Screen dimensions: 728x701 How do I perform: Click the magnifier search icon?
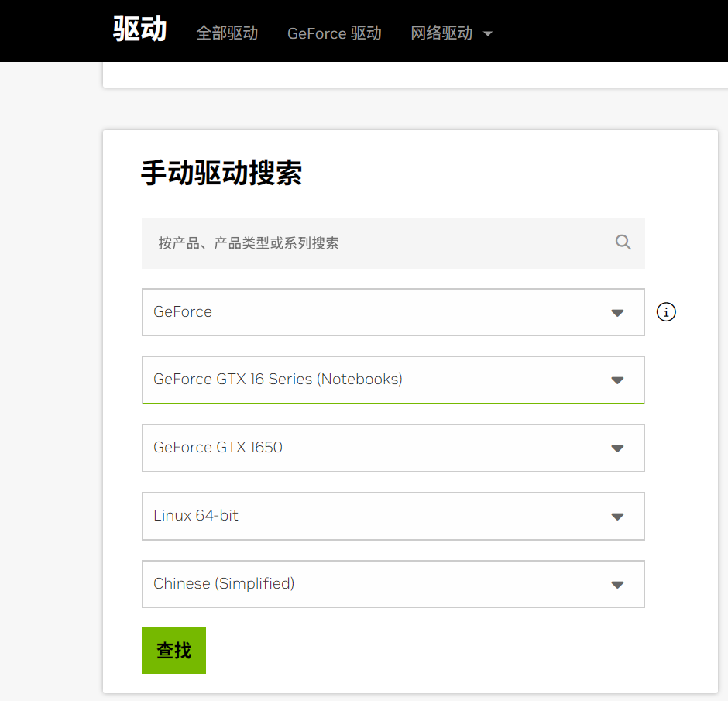tap(623, 242)
